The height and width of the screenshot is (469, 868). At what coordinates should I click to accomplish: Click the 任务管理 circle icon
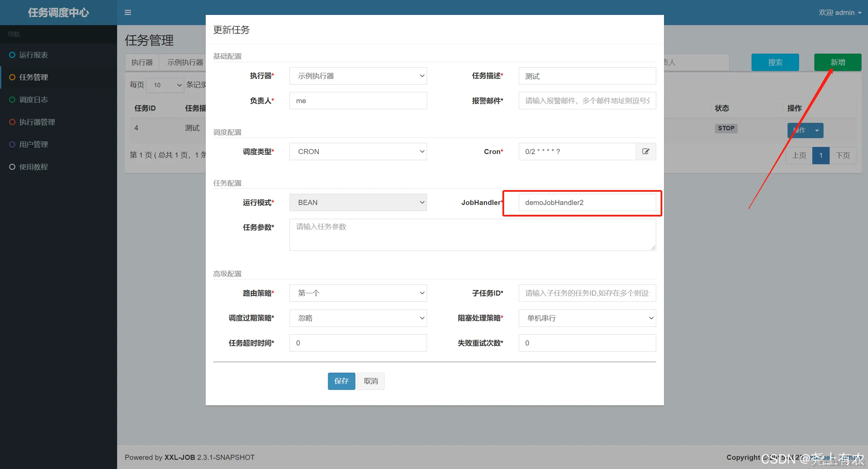(12, 77)
